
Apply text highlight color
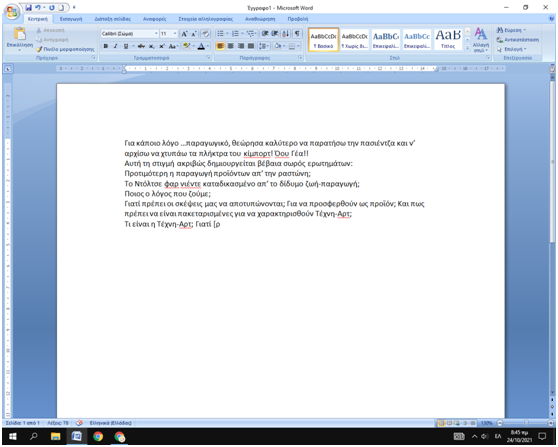(x=186, y=46)
